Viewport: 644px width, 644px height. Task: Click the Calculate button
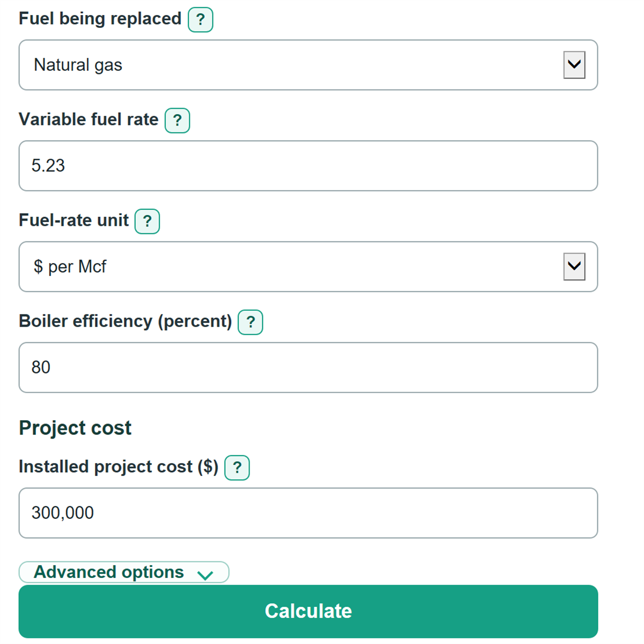(x=308, y=611)
